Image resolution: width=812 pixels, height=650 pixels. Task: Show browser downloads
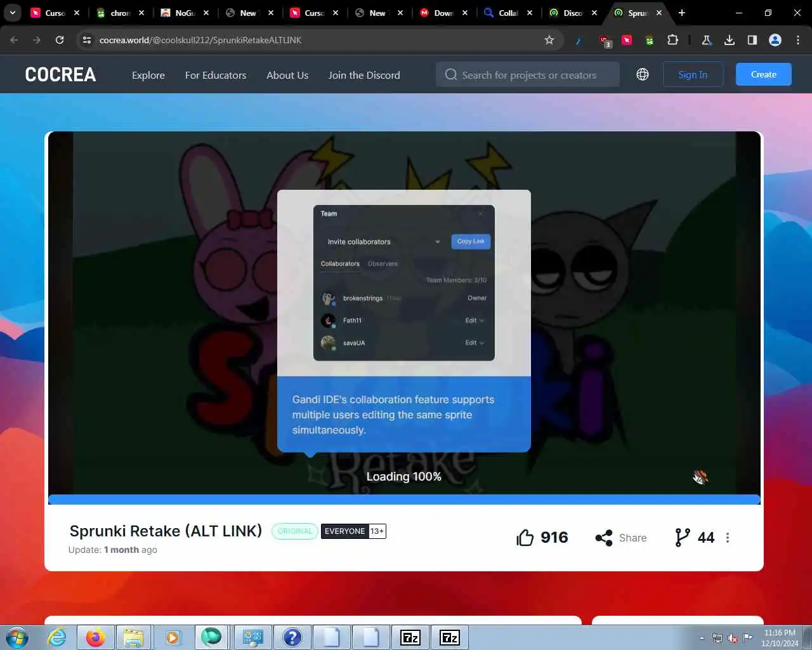[x=730, y=40]
